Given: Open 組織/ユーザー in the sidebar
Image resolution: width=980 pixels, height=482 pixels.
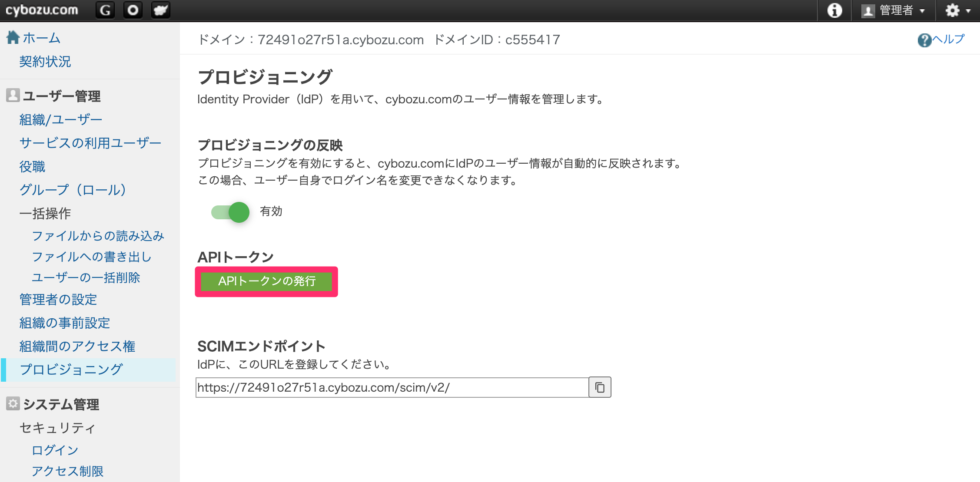Looking at the screenshot, I should click(x=61, y=119).
